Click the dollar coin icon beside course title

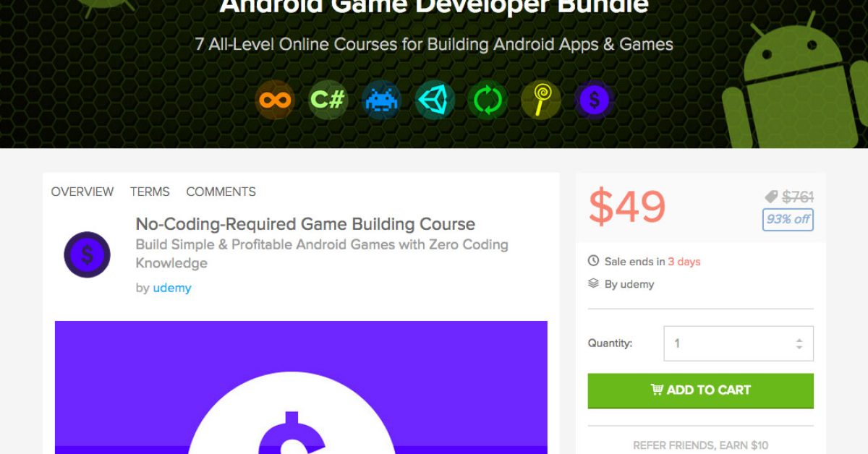point(87,254)
